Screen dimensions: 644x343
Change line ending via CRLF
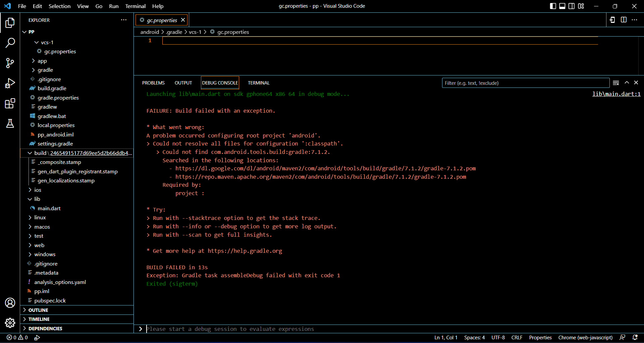[x=517, y=338]
